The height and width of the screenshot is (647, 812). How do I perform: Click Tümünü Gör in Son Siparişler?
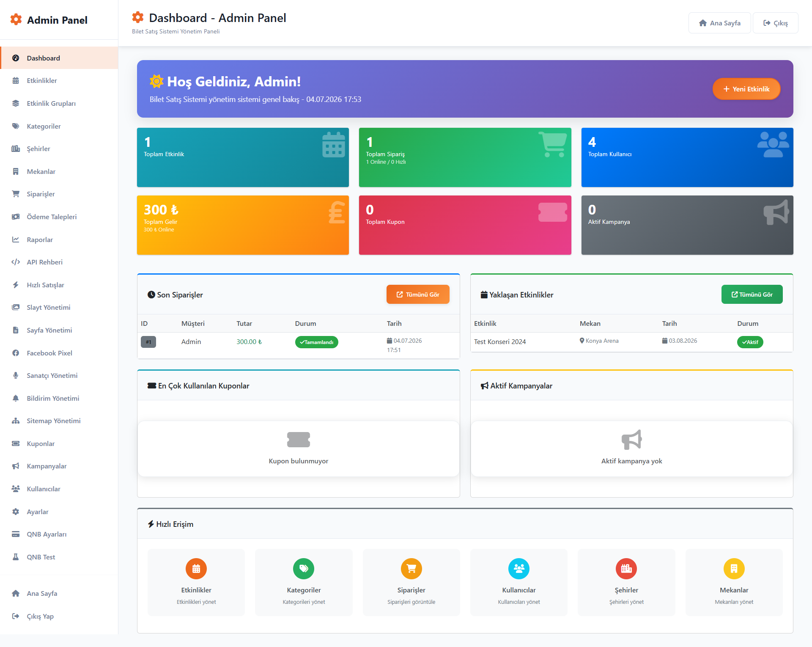click(x=418, y=295)
